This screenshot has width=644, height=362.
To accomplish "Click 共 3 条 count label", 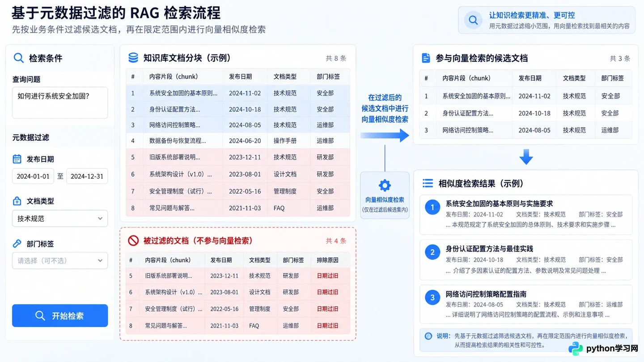I will click(620, 59).
